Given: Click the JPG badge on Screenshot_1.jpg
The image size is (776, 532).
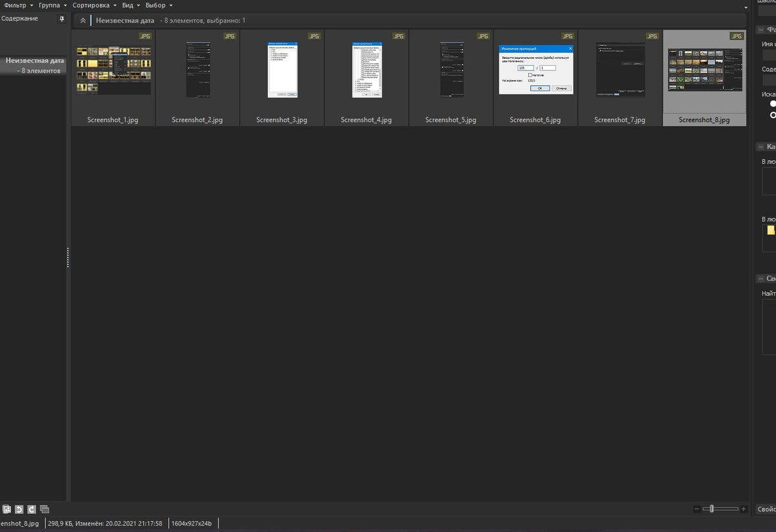Looking at the screenshot, I should click(x=144, y=36).
